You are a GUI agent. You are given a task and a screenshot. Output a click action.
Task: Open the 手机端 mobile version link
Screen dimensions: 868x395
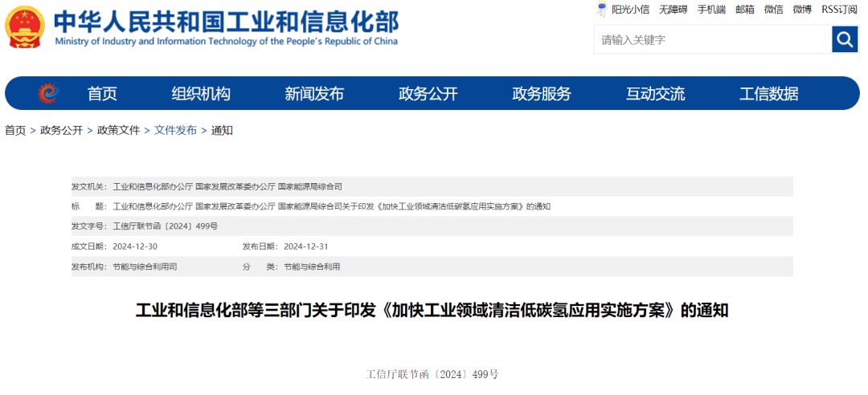(x=710, y=10)
